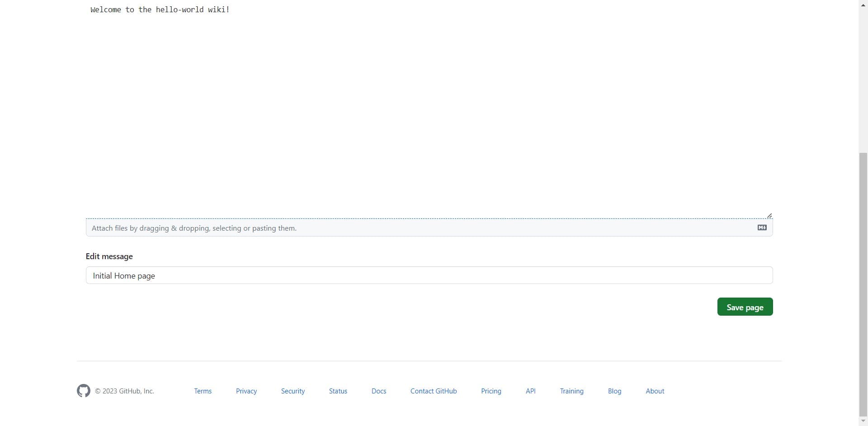Open the About footer link

coord(655,391)
